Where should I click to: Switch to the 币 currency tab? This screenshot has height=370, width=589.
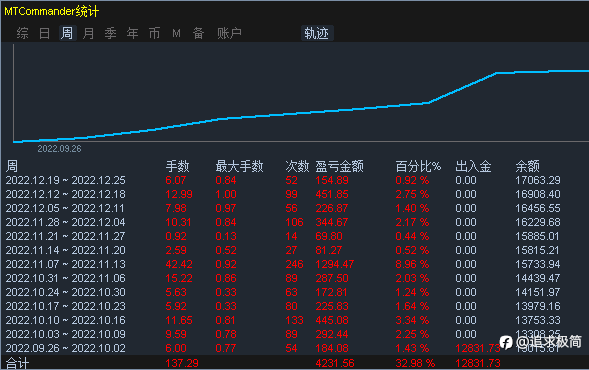pos(154,33)
